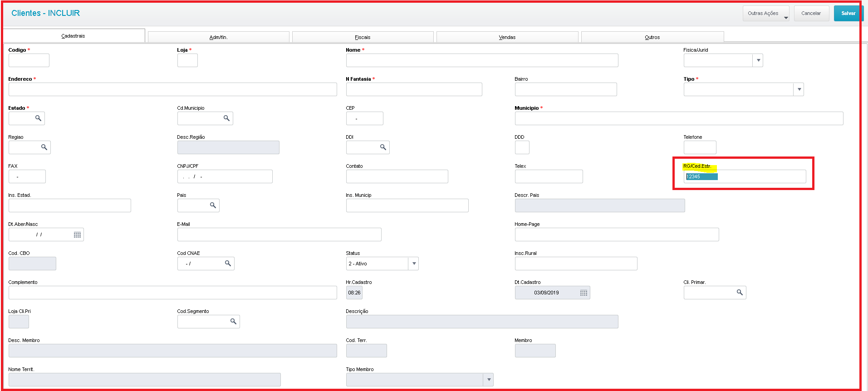868x391 pixels.
Task: Switch to the Cadastrais tab
Action: pos(74,36)
